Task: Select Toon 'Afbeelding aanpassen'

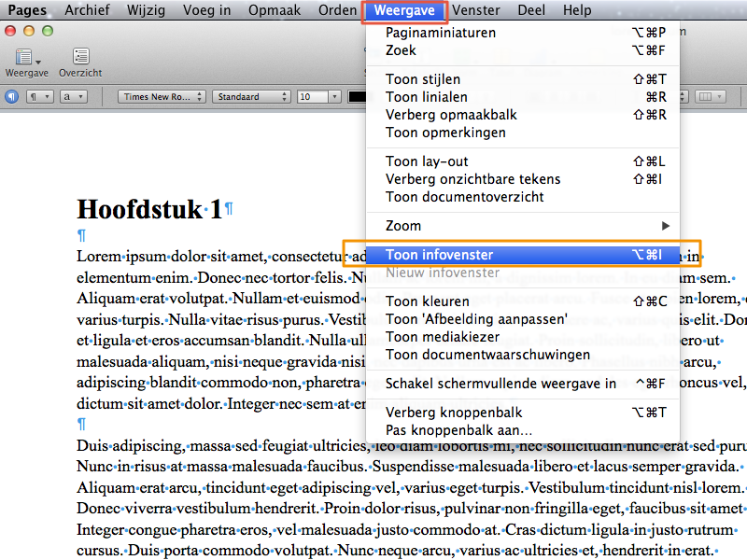Action: coord(523,319)
